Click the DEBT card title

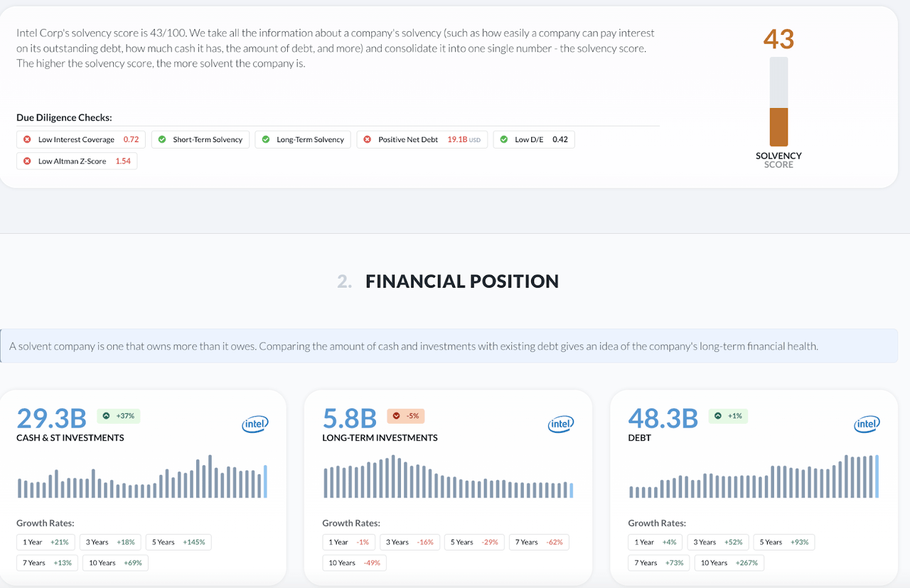640,438
